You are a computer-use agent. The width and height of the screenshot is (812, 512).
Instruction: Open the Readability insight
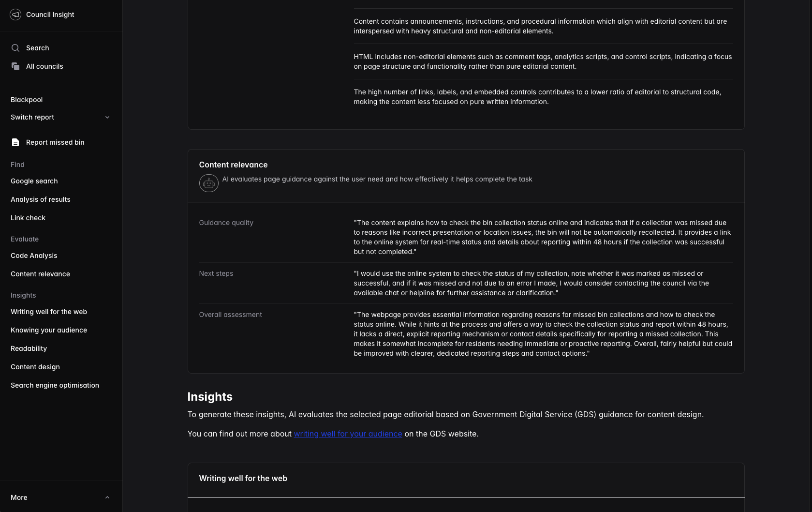click(x=29, y=348)
